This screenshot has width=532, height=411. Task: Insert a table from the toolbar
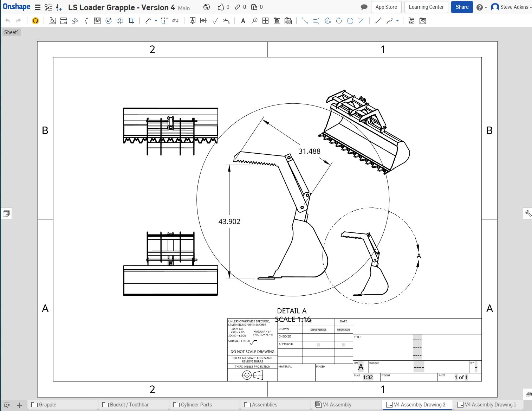click(x=266, y=21)
